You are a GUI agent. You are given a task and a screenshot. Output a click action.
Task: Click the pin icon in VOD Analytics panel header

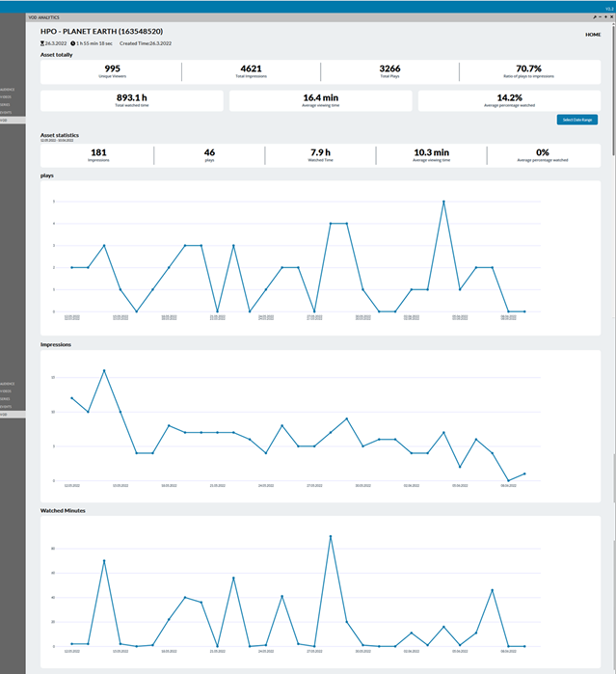point(595,18)
